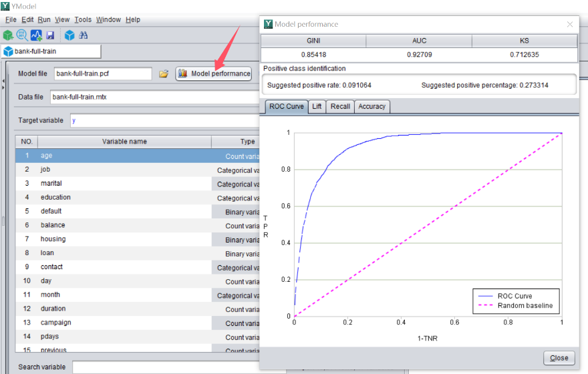Switch to the Lift tab

tap(317, 106)
